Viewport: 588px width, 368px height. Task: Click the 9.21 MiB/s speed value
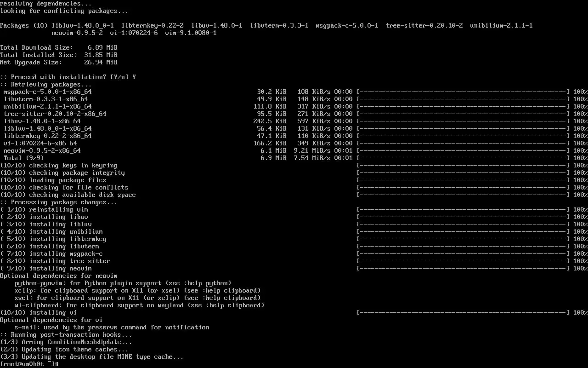pos(312,150)
